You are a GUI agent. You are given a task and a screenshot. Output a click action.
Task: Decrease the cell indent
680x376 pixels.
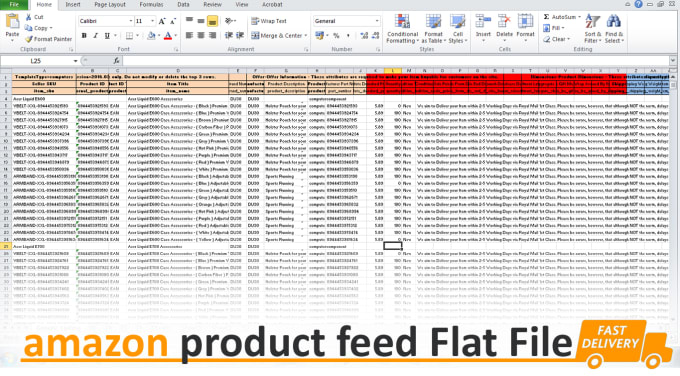point(229,36)
